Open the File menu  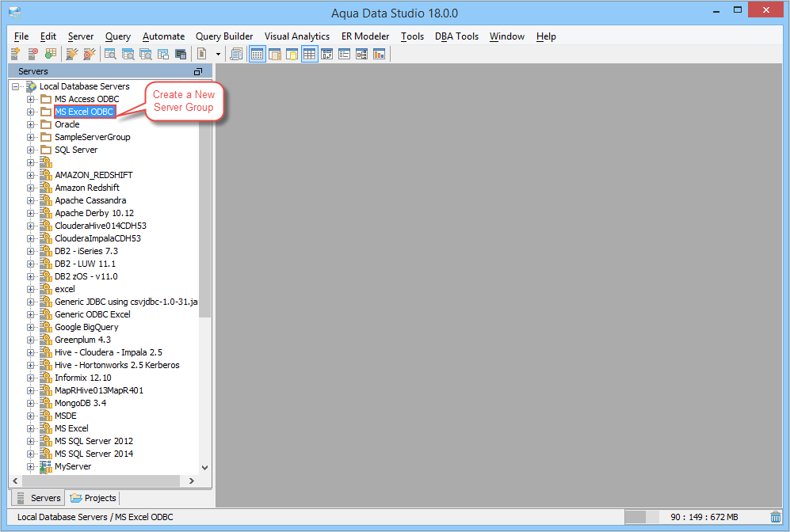(21, 36)
